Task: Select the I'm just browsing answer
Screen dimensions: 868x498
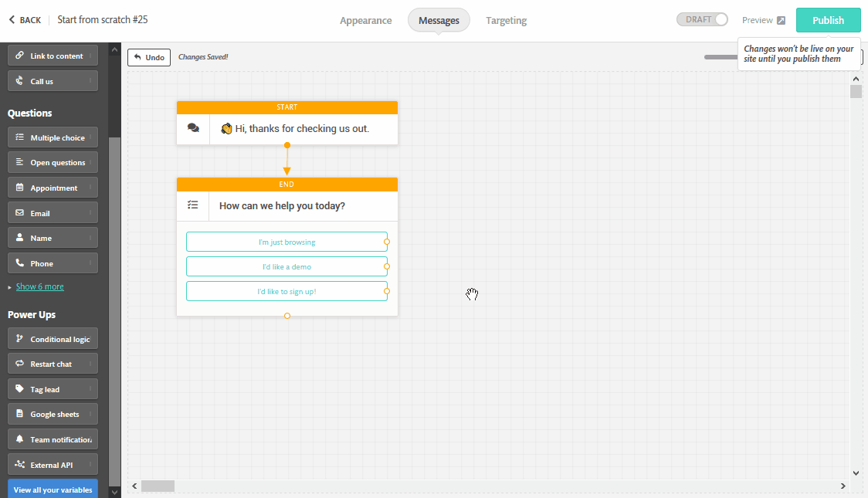Action: [287, 242]
